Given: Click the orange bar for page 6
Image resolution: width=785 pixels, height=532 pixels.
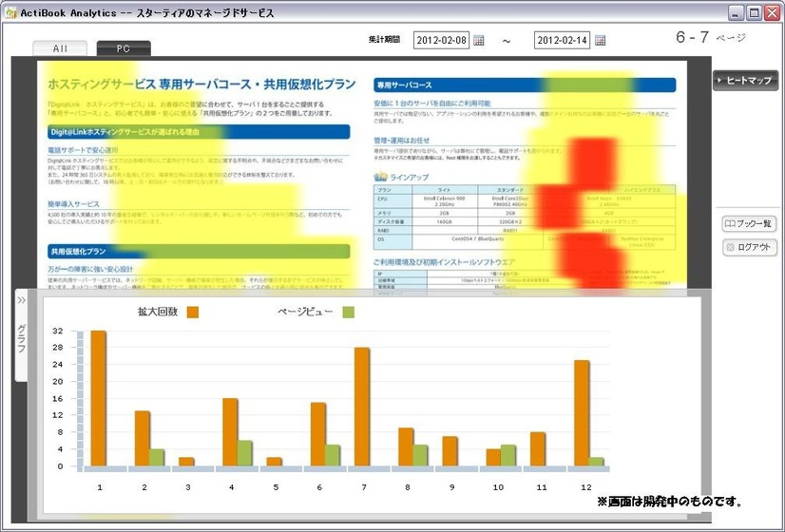Looking at the screenshot, I should click(318, 434).
